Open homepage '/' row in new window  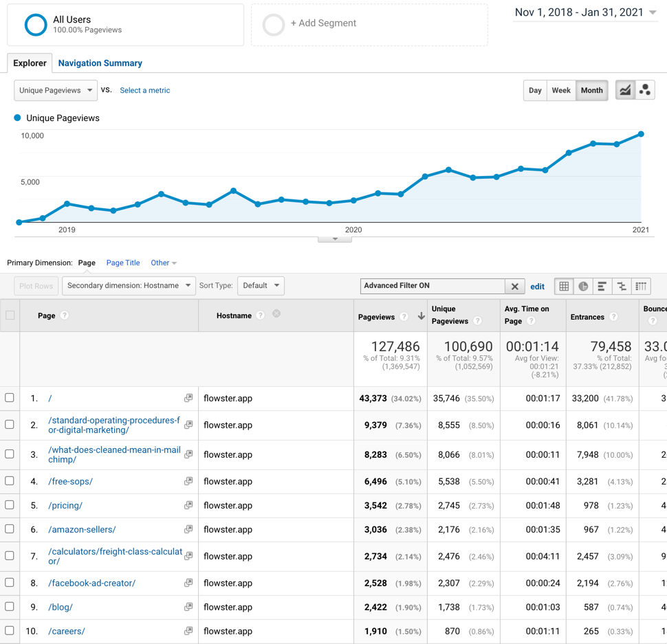coord(188,398)
